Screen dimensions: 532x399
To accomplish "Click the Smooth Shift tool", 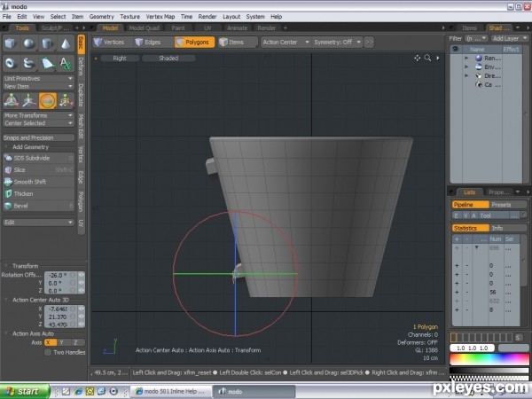I will tap(38, 182).
